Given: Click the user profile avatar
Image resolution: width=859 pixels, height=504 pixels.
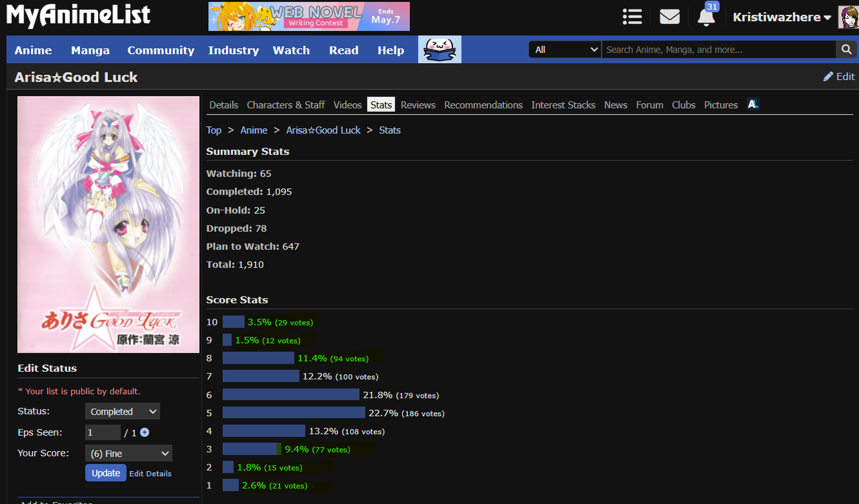Looking at the screenshot, I should [848, 17].
